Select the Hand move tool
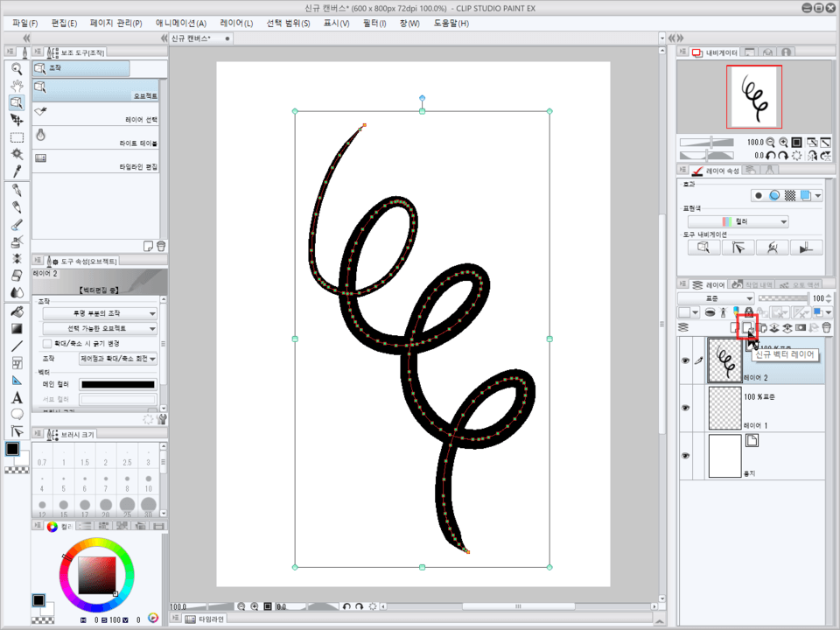Image resolution: width=840 pixels, height=630 pixels. (17, 86)
